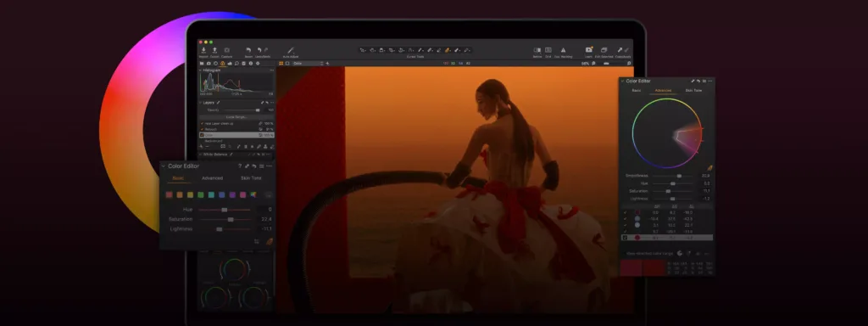This screenshot has height=326, width=868.
Task: Open the Advanced tab in left Color Editor
Action: (x=212, y=178)
